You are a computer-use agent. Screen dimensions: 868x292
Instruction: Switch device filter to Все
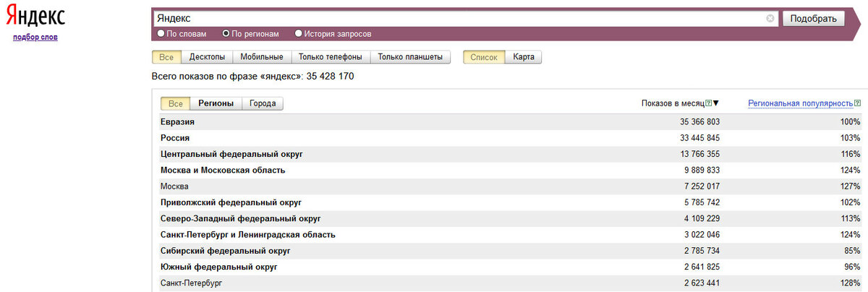pos(166,57)
